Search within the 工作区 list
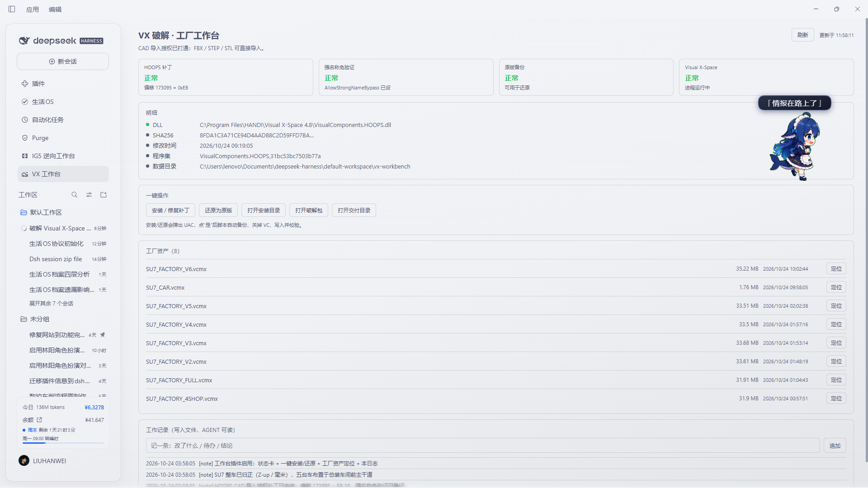Image resolution: width=868 pixels, height=488 pixels. tap(75, 195)
